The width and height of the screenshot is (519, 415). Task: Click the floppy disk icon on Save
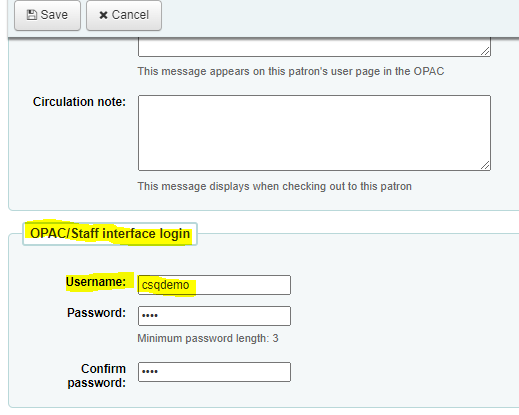pyautogui.click(x=32, y=15)
